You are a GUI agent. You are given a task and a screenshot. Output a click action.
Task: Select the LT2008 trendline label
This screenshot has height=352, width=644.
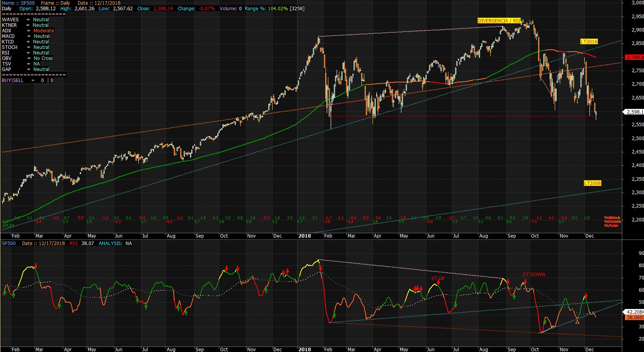tap(592, 183)
